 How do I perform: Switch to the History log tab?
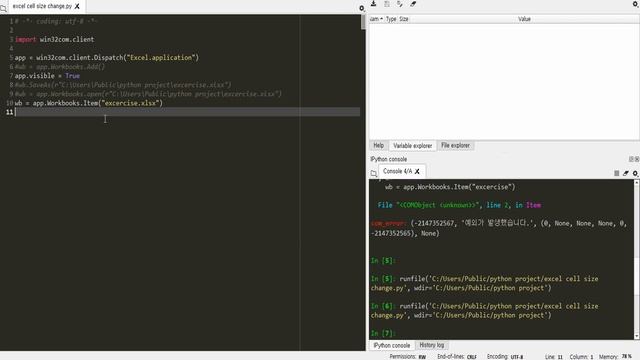click(x=431, y=345)
